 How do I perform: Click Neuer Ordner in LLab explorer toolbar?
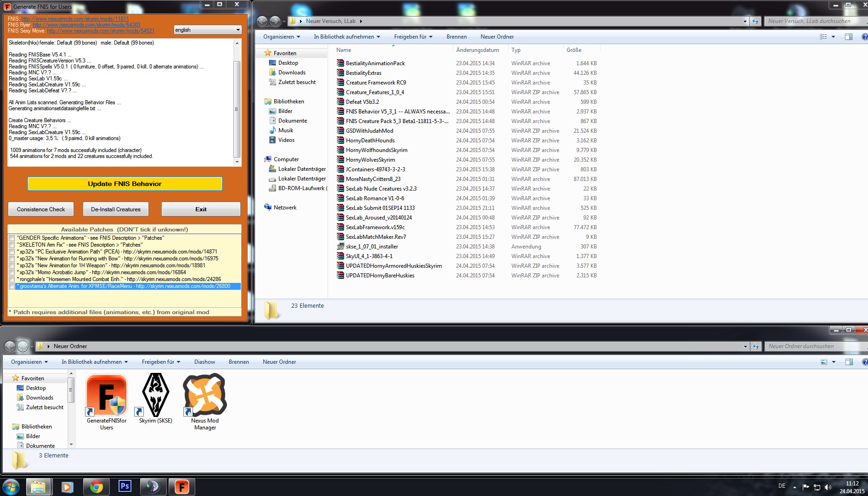497,37
